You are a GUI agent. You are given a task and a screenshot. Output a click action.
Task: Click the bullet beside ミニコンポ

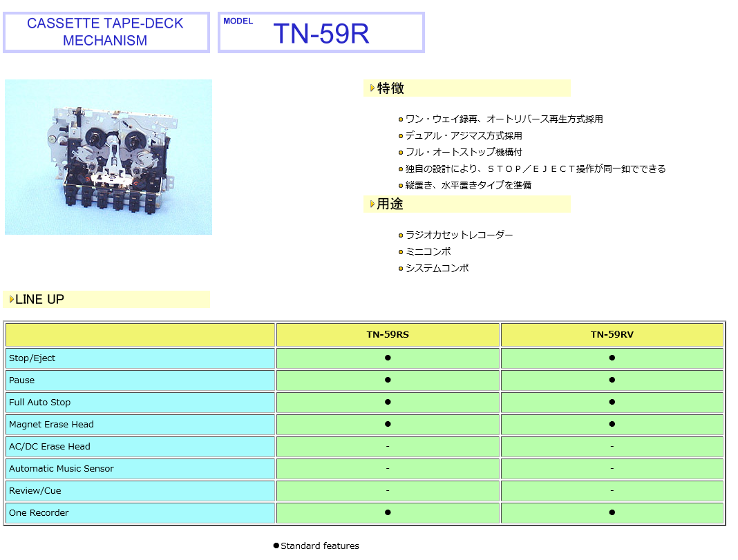401,252
